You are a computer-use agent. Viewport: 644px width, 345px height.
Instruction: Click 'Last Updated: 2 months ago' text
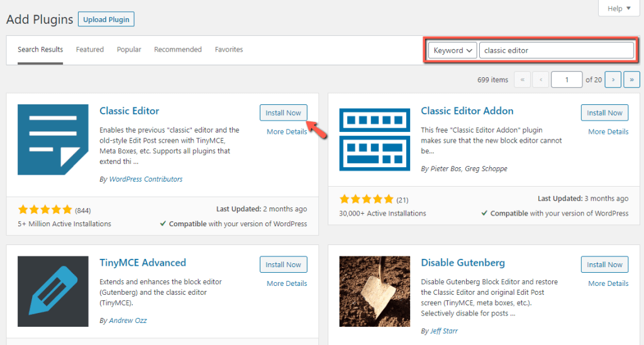click(x=262, y=209)
